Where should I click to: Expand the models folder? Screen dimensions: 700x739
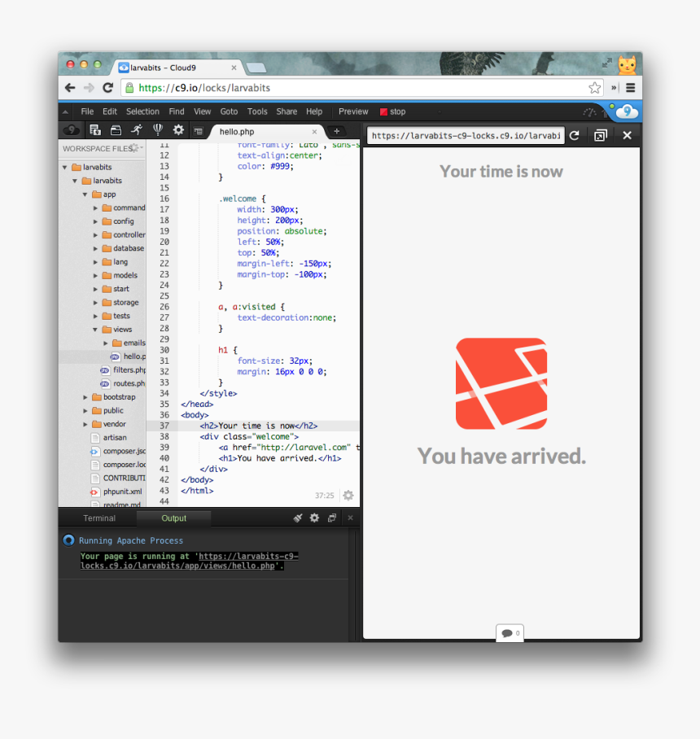click(x=96, y=276)
